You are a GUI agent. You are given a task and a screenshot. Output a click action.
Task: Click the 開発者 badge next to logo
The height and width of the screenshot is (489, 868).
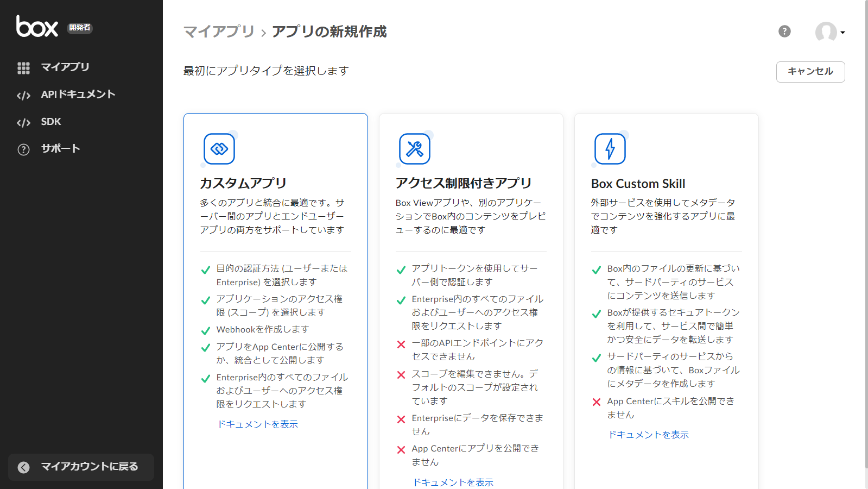click(80, 28)
